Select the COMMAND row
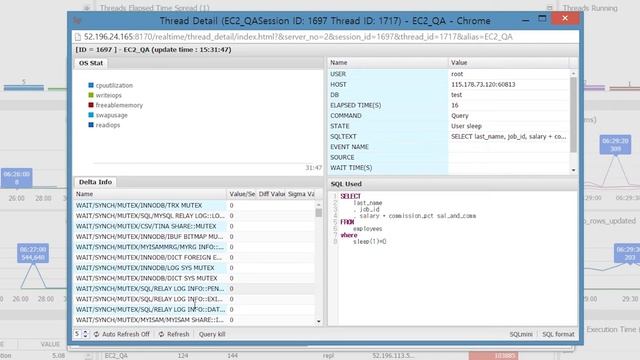The image size is (640, 360). pos(449,116)
